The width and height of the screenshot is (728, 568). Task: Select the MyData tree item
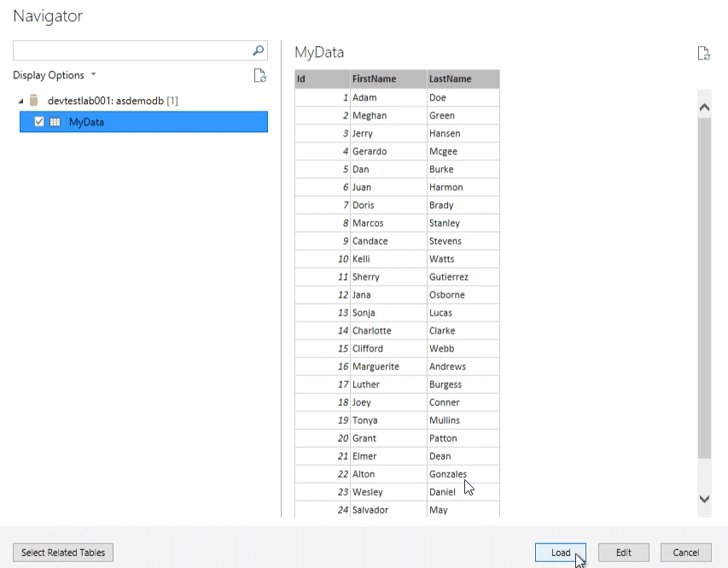pos(86,123)
